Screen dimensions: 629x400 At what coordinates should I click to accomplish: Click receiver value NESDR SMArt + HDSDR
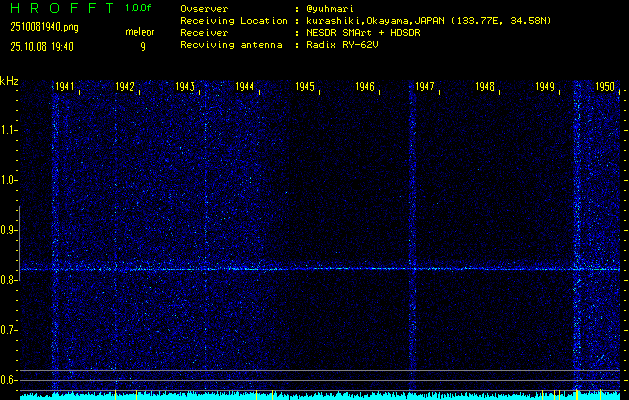[x=363, y=33]
